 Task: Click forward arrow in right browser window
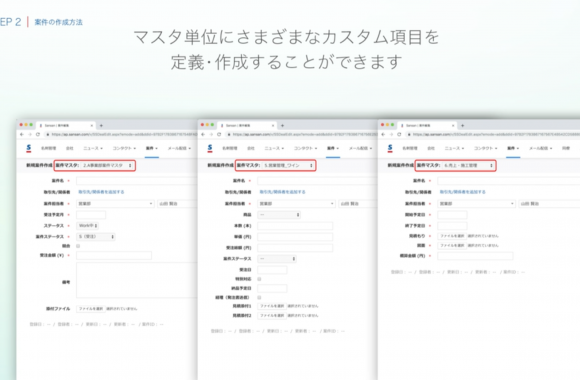click(x=391, y=134)
